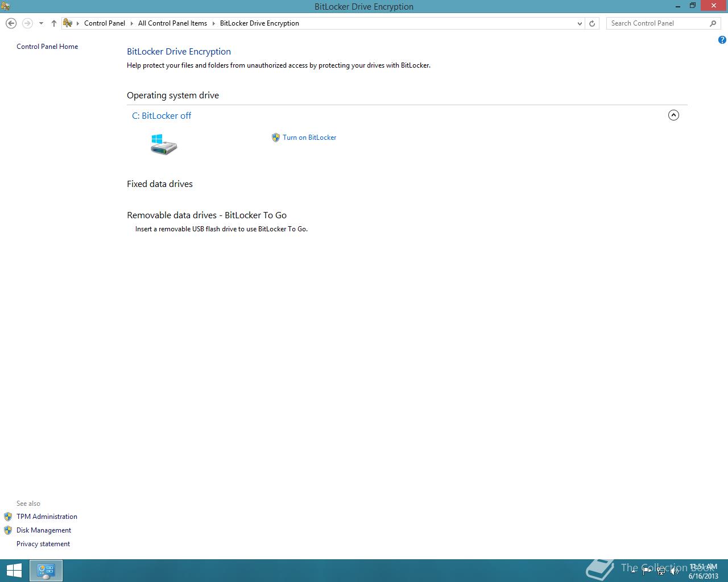The height and width of the screenshot is (582, 728).
Task: Click the network tray icon
Action: pyautogui.click(x=661, y=571)
